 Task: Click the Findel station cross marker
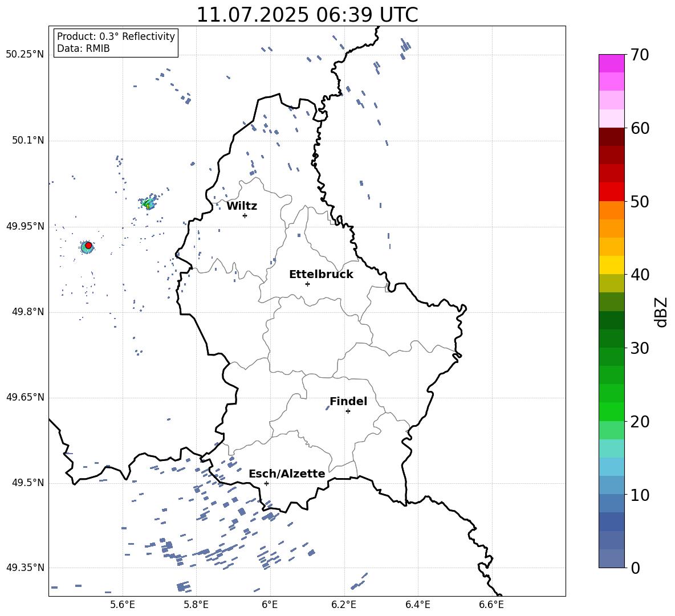pos(348,411)
